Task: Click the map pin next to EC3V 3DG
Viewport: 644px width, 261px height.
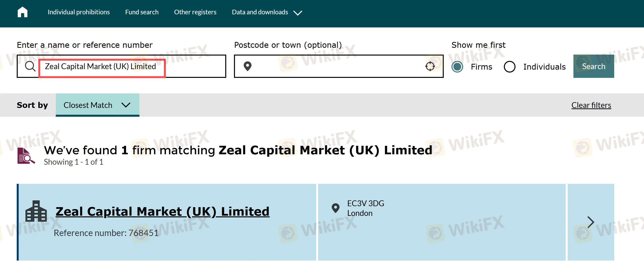Action: 335,208
